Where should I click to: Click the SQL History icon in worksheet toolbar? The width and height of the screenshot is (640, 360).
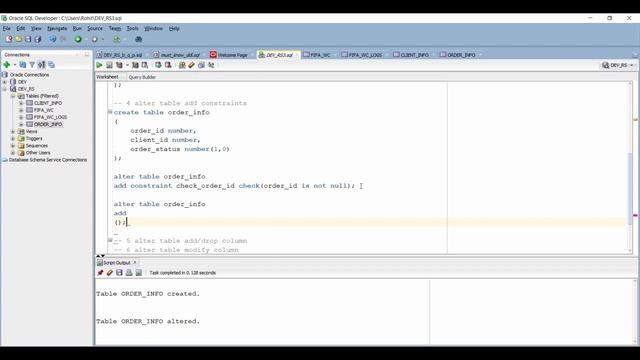click(201, 65)
